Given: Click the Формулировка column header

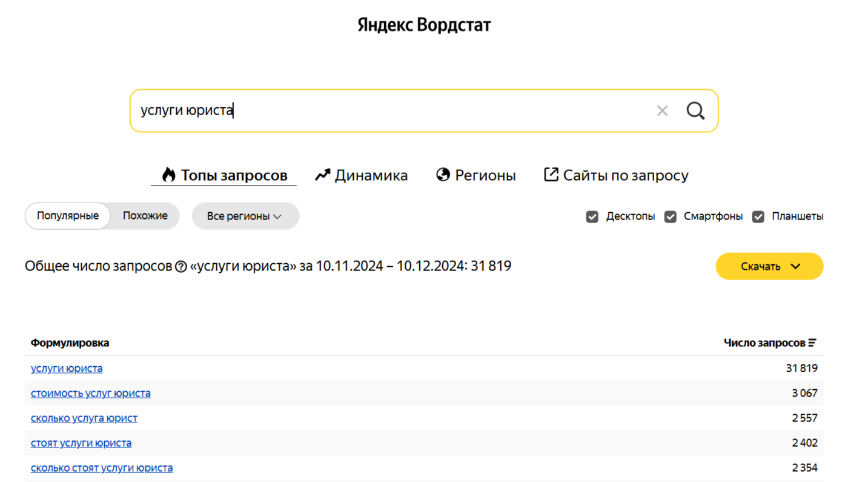Looking at the screenshot, I should point(70,343).
